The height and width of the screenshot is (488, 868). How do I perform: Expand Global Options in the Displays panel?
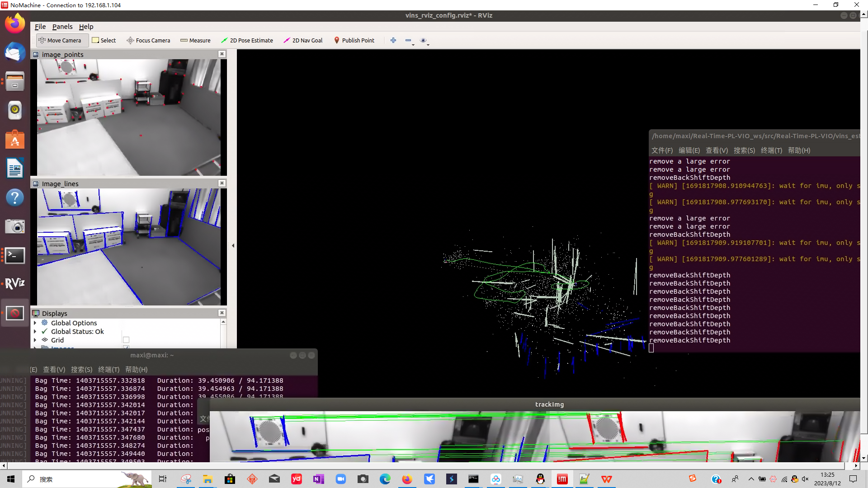pos(35,323)
